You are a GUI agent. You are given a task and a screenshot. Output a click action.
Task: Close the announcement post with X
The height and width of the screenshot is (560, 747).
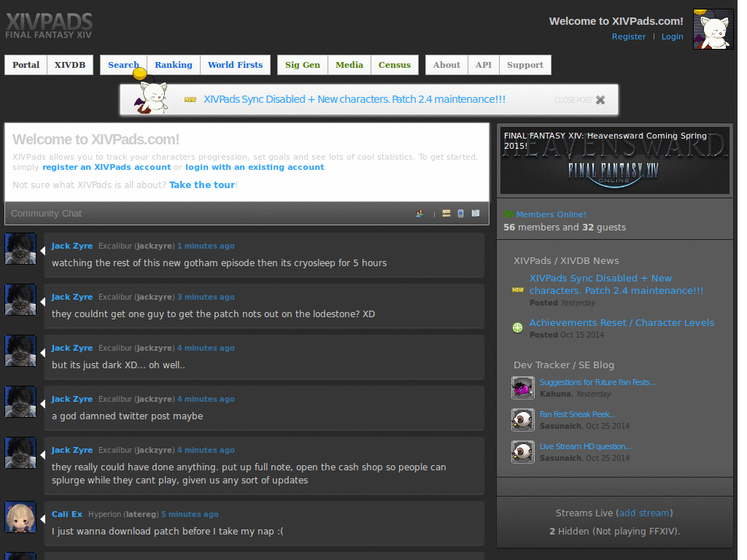[x=600, y=100]
